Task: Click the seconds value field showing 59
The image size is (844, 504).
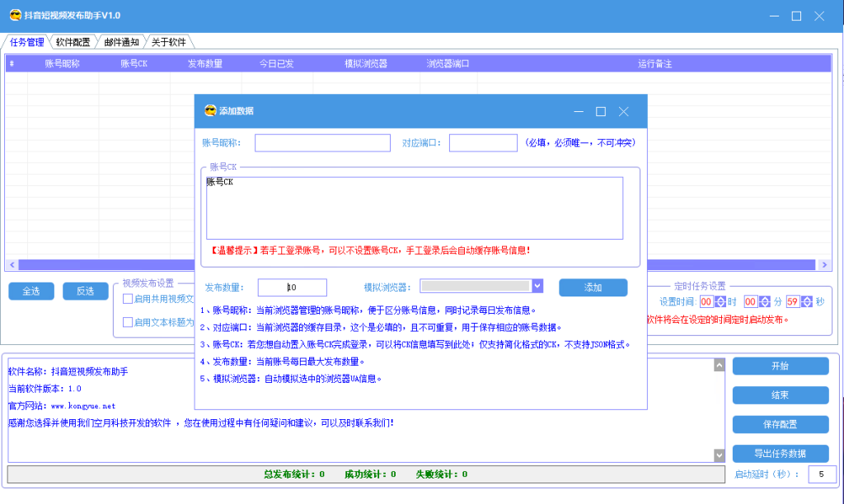Action: (792, 301)
